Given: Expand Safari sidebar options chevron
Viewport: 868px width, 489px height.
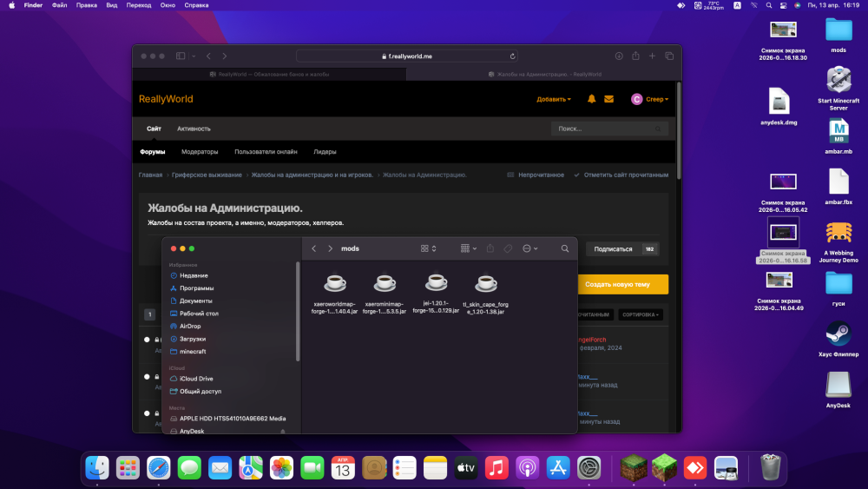Looking at the screenshot, I should tap(194, 56).
